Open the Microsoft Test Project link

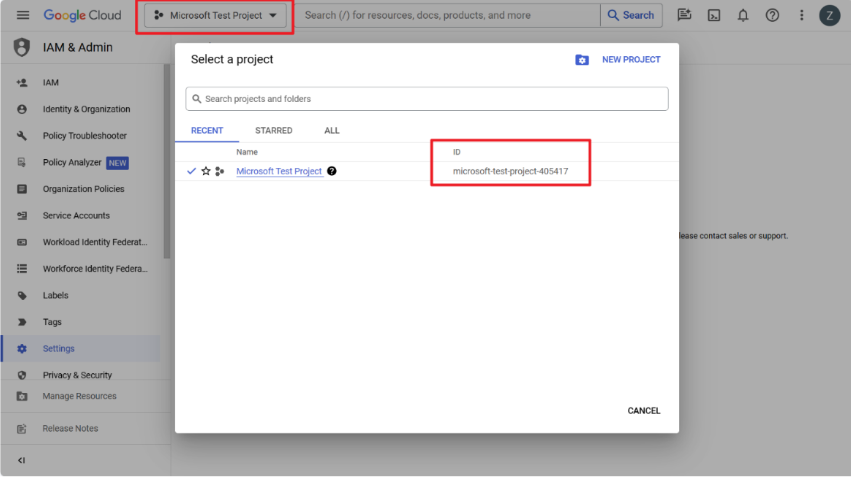(x=279, y=171)
